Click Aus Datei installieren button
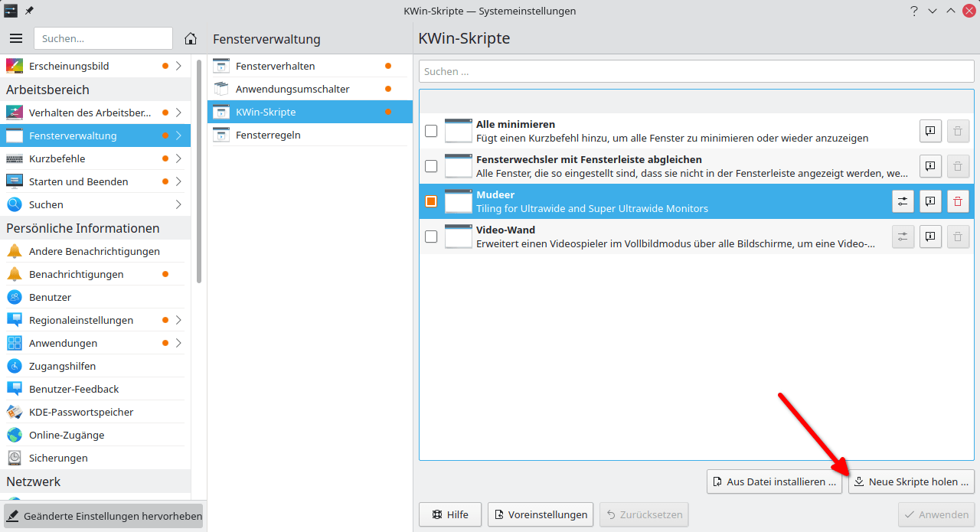Viewport: 980px width, 532px height. (x=774, y=481)
